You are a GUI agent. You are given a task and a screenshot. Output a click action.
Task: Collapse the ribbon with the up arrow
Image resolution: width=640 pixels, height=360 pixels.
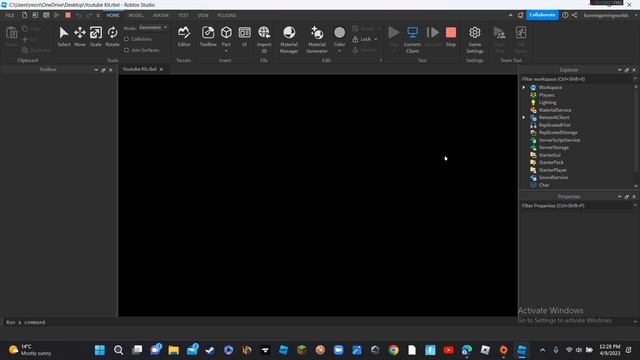[510, 15]
